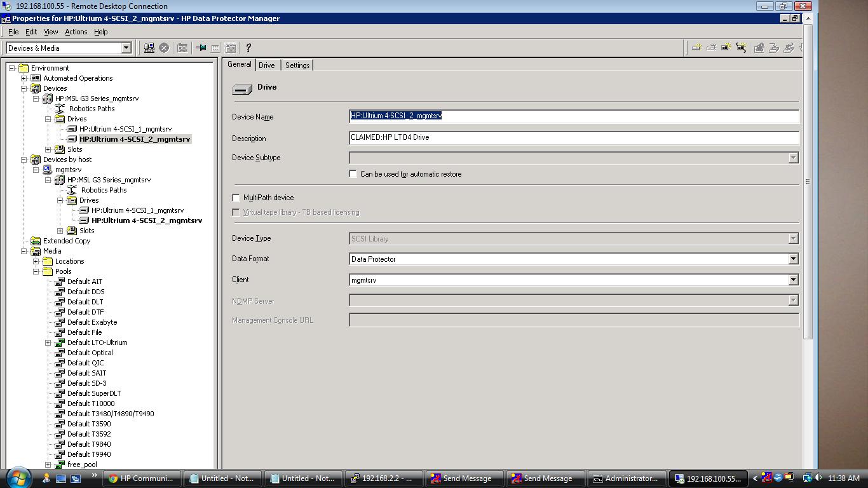The image size is (868, 488).
Task: Click the Device Name input field
Action: tap(574, 116)
